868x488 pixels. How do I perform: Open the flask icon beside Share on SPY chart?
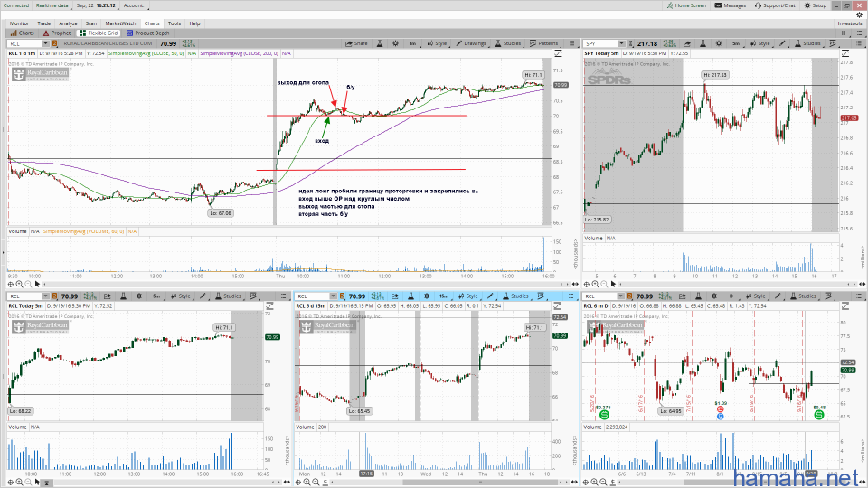click(x=703, y=43)
